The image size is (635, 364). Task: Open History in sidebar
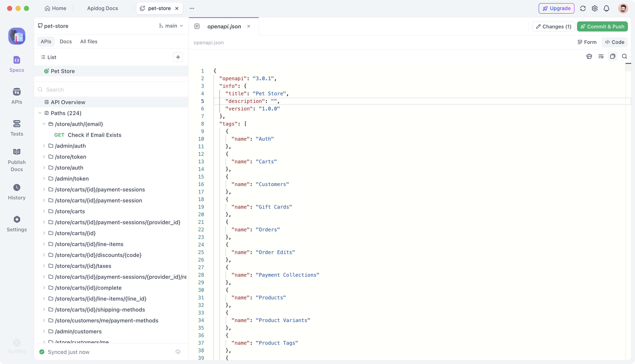[17, 192]
